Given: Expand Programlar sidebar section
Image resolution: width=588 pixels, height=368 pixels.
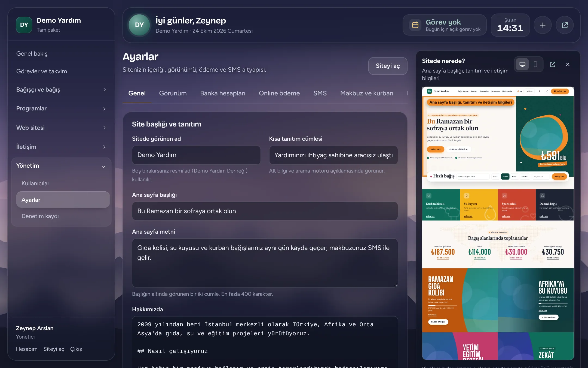Looking at the screenshot, I should [x=61, y=108].
